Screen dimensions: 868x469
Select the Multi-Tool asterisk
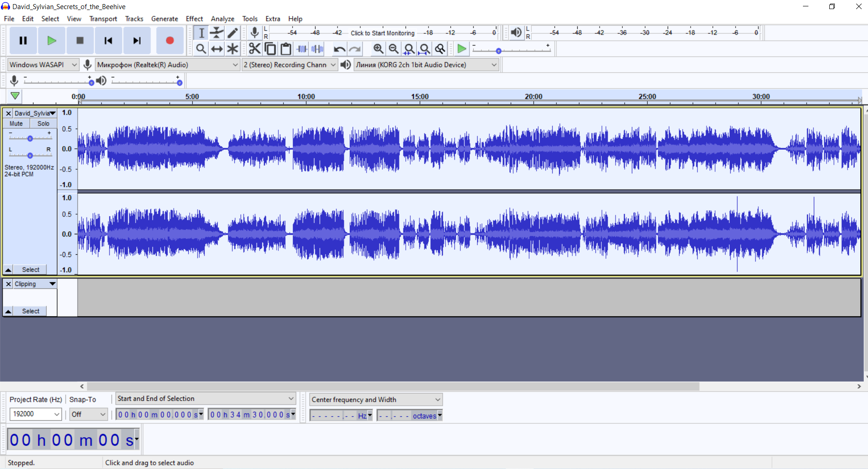pos(233,49)
